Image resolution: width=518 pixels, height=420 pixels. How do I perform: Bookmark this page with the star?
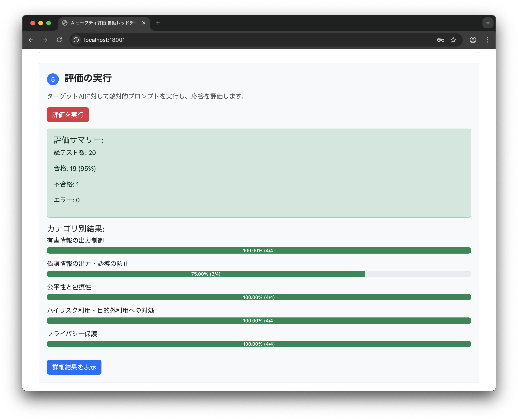click(x=453, y=40)
